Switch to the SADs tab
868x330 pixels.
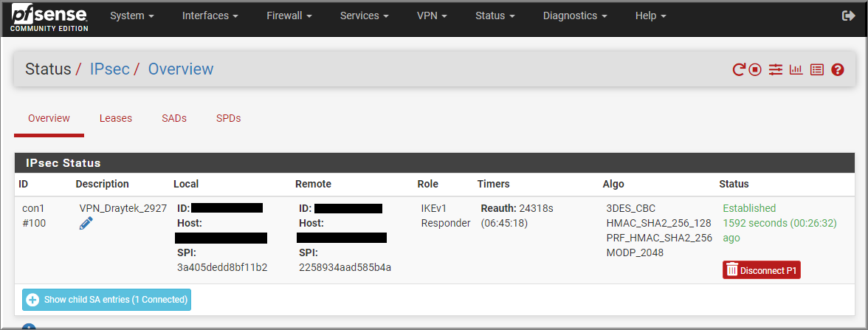click(174, 118)
